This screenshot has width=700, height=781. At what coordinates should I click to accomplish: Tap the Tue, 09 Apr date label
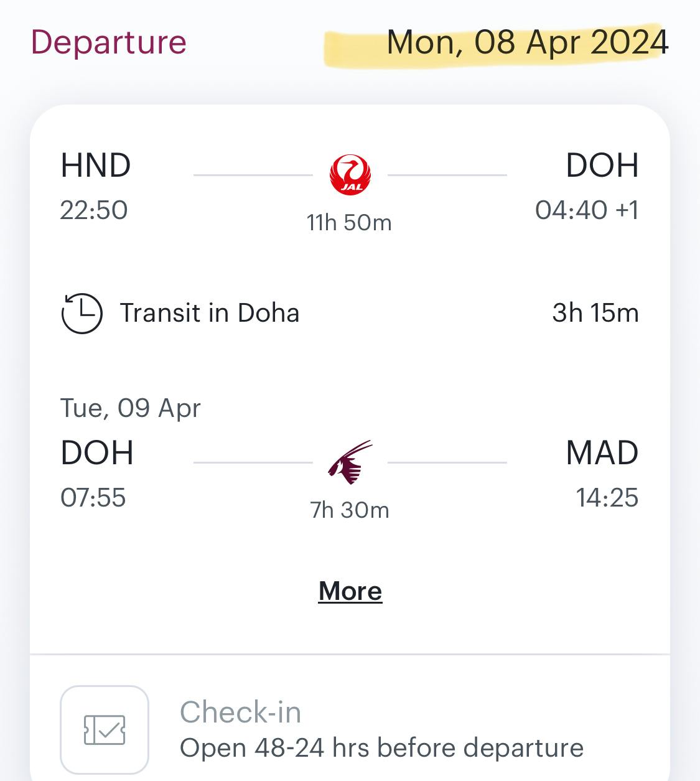(x=131, y=408)
